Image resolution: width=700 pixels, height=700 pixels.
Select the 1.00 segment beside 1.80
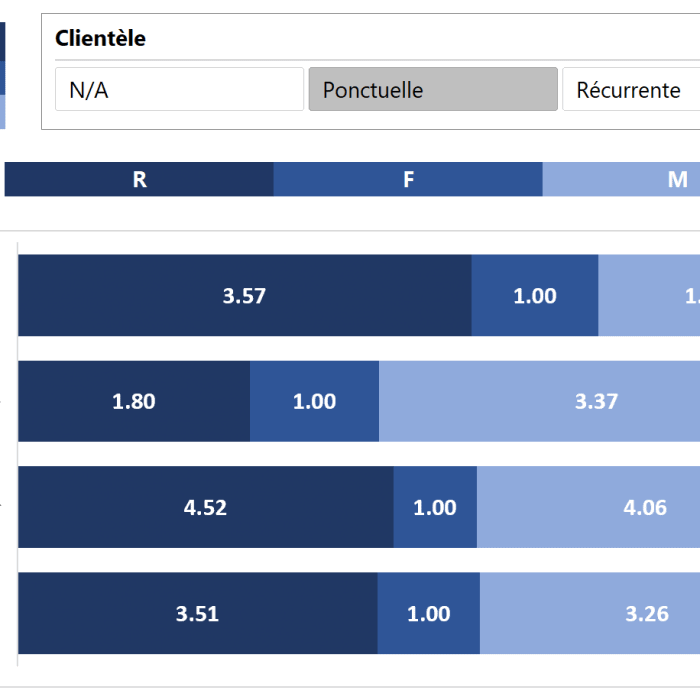coord(314,402)
